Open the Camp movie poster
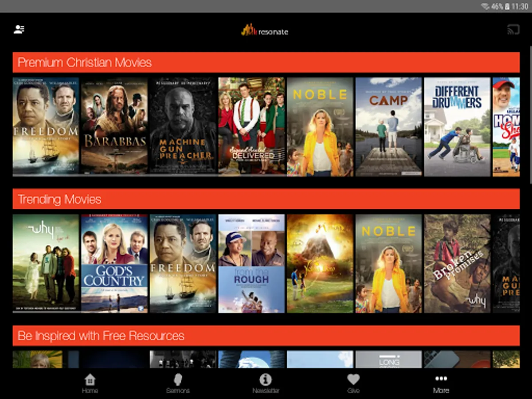The height and width of the screenshot is (399, 532). click(389, 127)
